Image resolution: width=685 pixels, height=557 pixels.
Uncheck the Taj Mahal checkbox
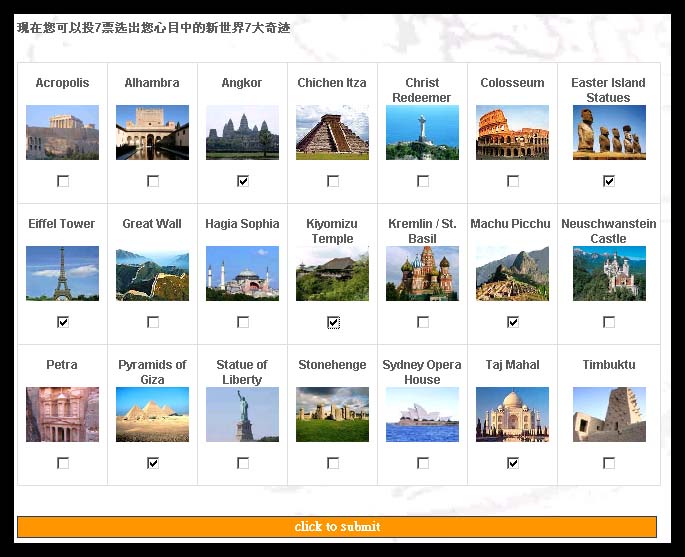[x=513, y=463]
